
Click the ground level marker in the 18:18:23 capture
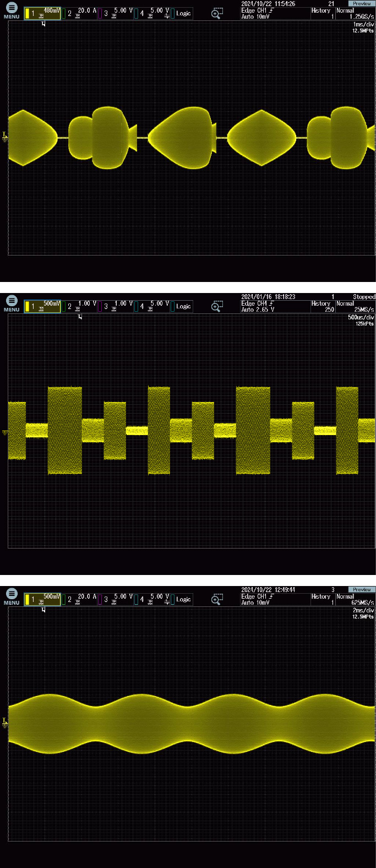coord(5,433)
